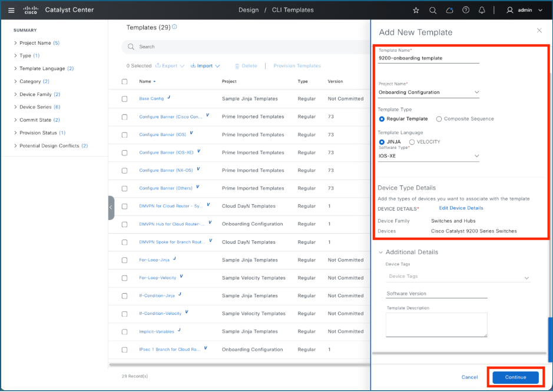Click the Velocity icon beside DMVPN Hub row
Image resolution: width=553 pixels, height=392 pixels.
click(x=210, y=222)
